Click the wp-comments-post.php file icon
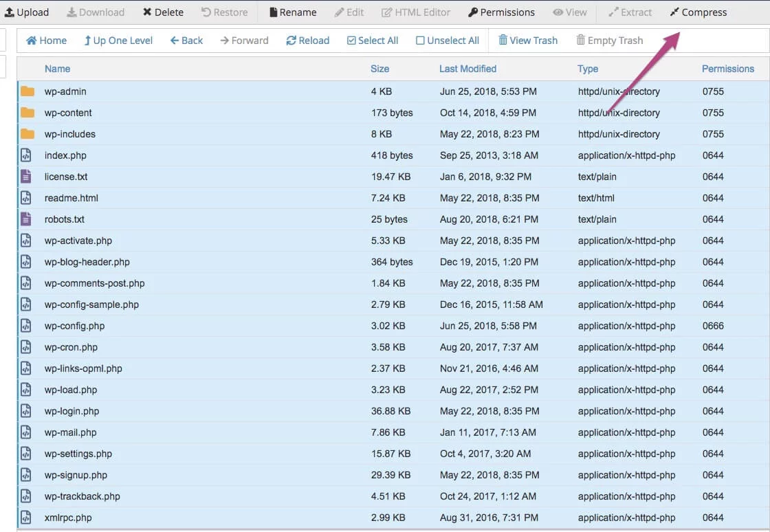Screen dimensions: 770x532 pyautogui.click(x=26, y=283)
